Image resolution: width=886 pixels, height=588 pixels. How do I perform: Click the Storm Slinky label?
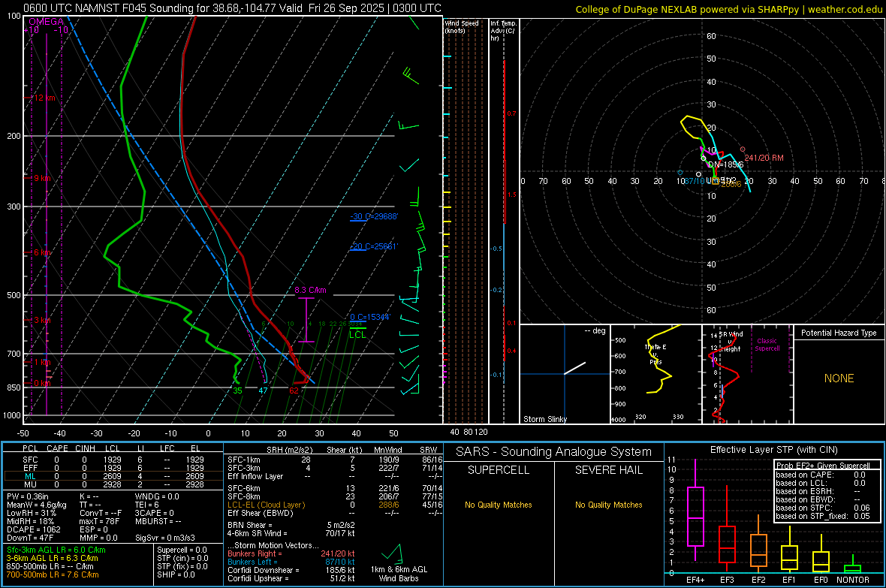[544, 419]
